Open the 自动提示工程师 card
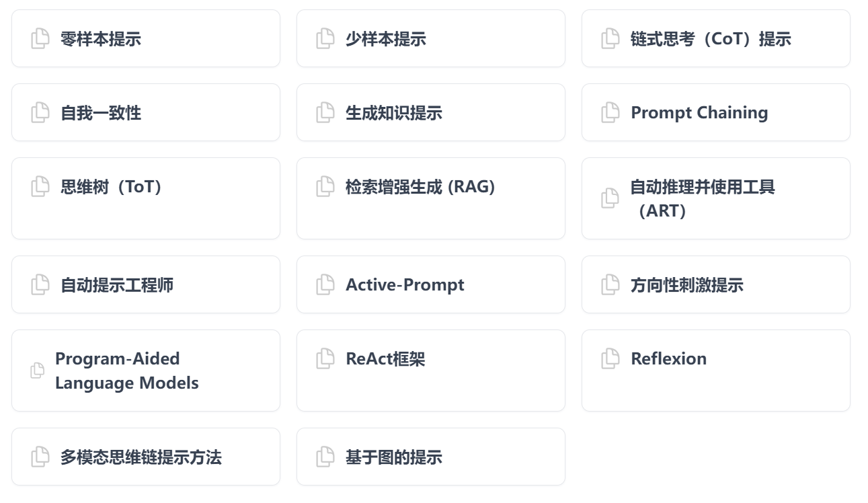 point(117,285)
